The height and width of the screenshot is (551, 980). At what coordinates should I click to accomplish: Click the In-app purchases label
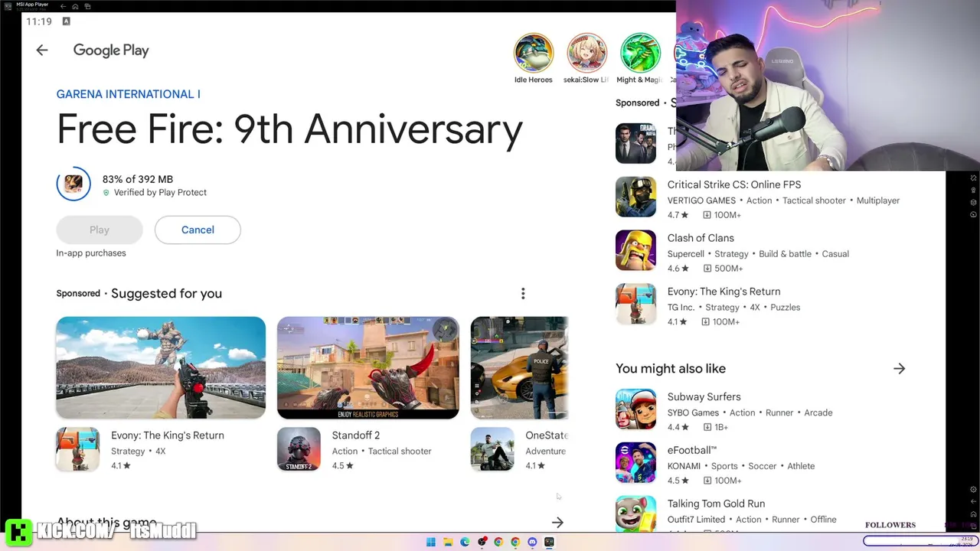[91, 253]
